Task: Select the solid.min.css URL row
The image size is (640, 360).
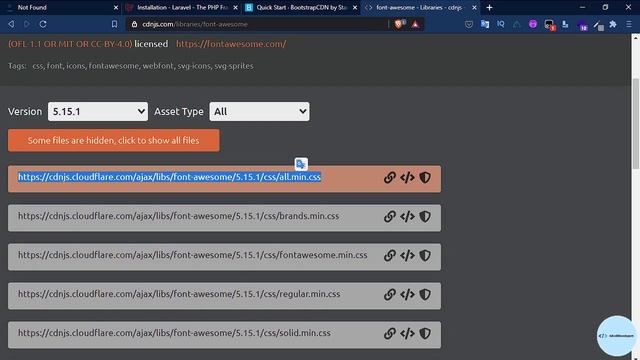Action: [224, 335]
